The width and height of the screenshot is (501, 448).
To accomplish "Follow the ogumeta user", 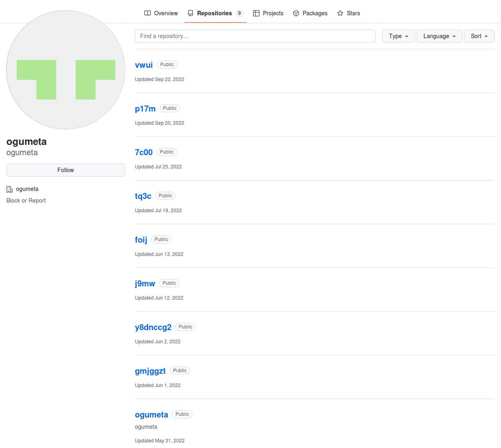I will tap(66, 170).
